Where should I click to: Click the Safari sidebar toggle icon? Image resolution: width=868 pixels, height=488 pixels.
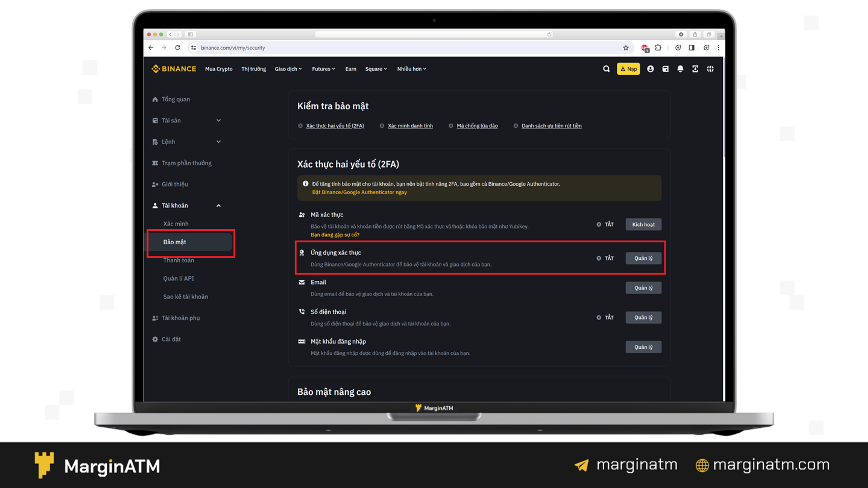tap(191, 34)
